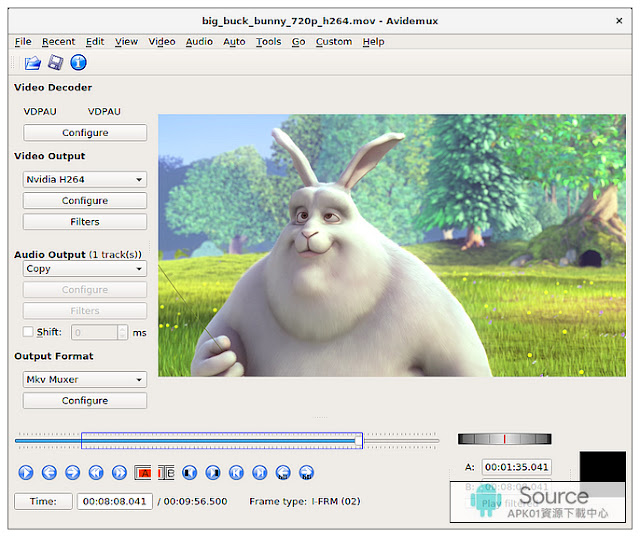This screenshot has width=640, height=537.
Task: Close the Avidemux window
Action: click(x=619, y=21)
